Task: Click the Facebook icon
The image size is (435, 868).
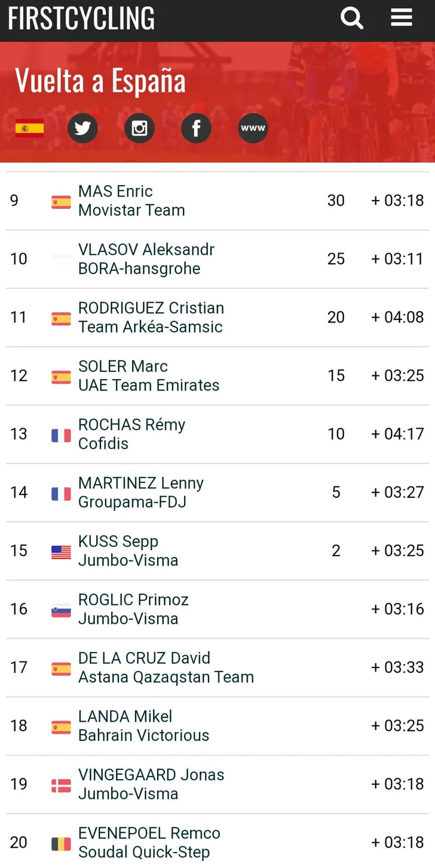Action: (196, 128)
